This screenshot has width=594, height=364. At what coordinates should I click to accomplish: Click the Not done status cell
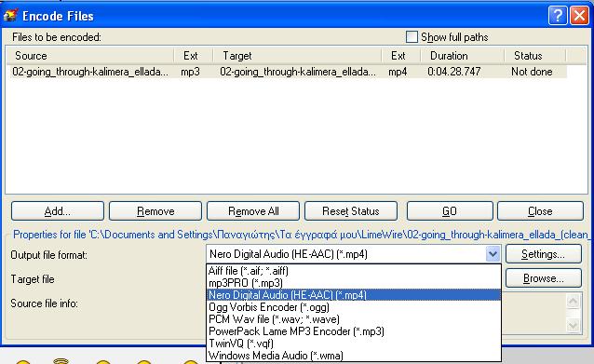[x=532, y=72]
